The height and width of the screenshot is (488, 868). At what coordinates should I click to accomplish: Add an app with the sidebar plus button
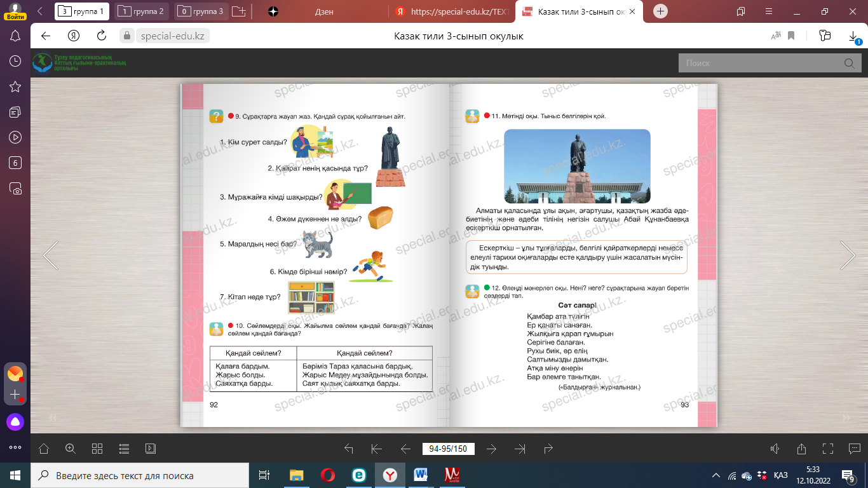click(15, 395)
